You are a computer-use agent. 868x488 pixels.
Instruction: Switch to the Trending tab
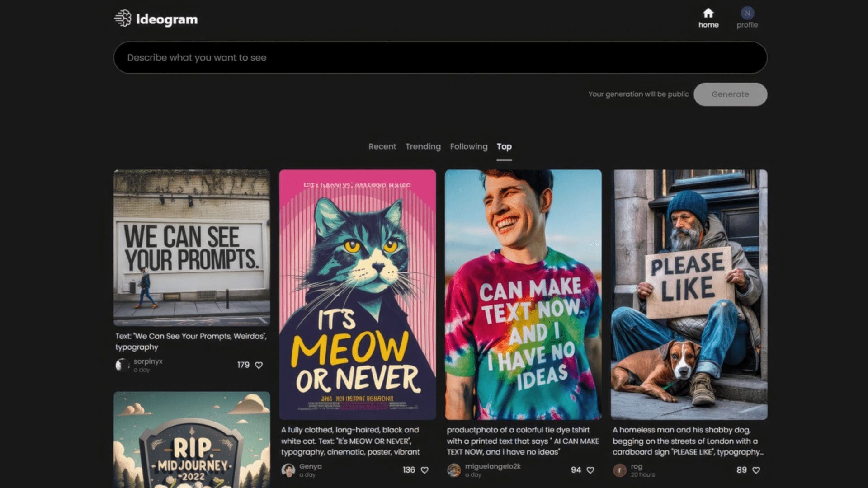(x=423, y=146)
